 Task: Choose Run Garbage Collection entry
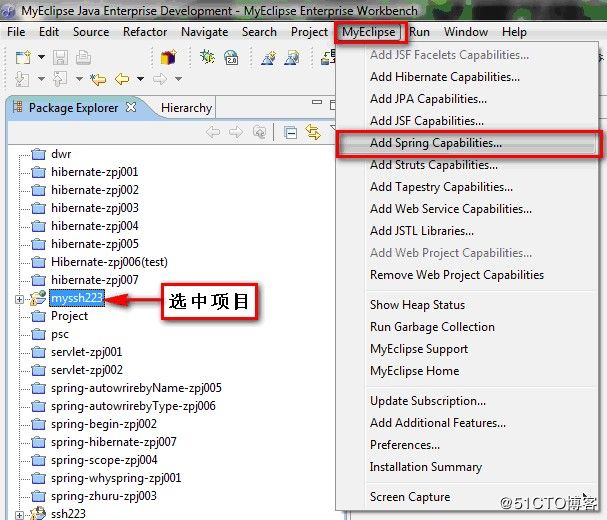[467, 327]
